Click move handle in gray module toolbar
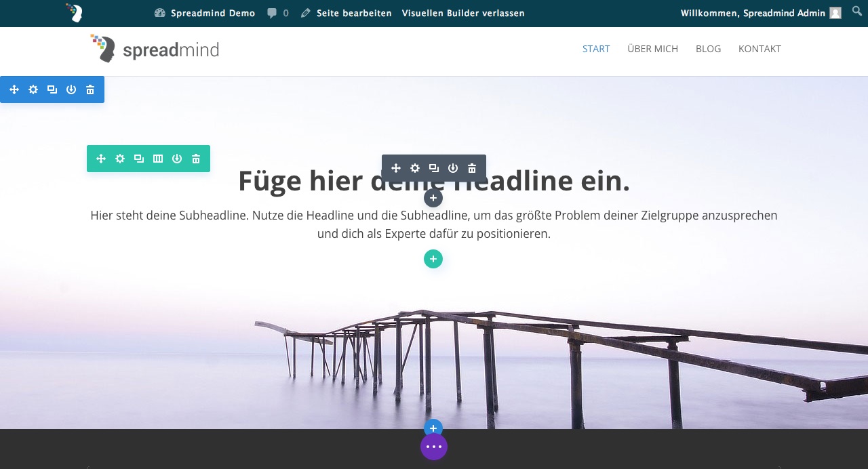This screenshot has height=469, width=868. 396,168
